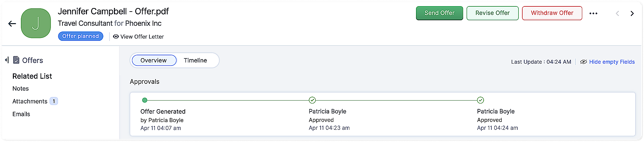This screenshot has width=644, height=142.
Task: Open the three-dot more options menu
Action: click(593, 13)
